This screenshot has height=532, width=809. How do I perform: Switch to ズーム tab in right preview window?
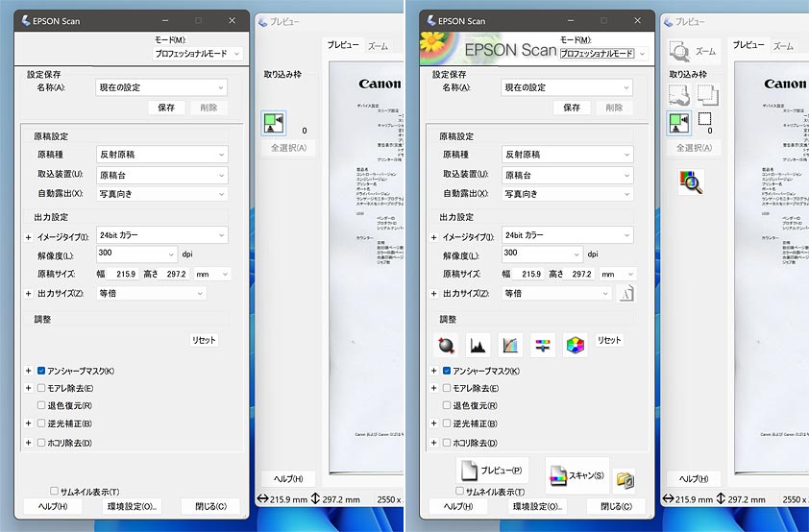(x=783, y=46)
